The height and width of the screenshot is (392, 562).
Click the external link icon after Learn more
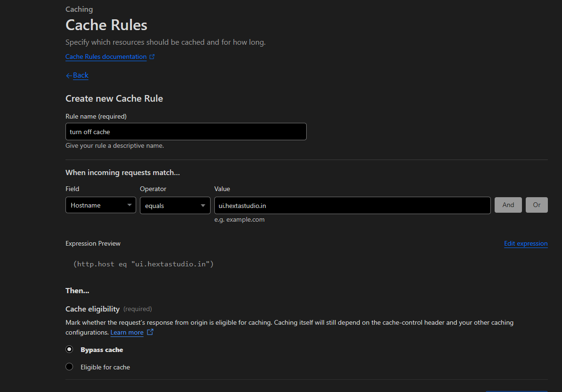(x=150, y=331)
